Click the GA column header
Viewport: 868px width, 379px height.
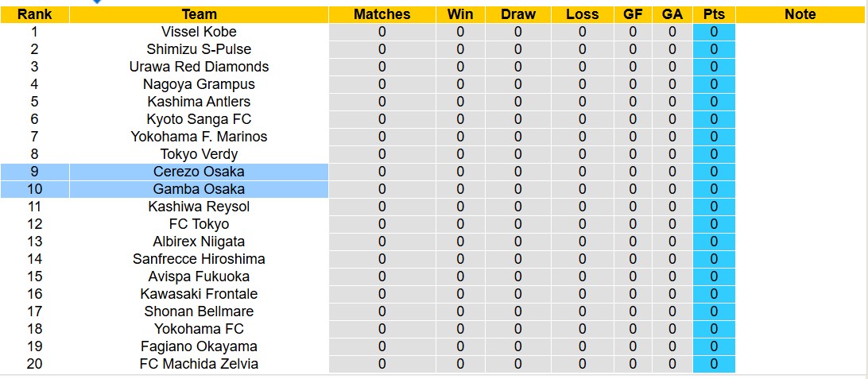tap(672, 14)
